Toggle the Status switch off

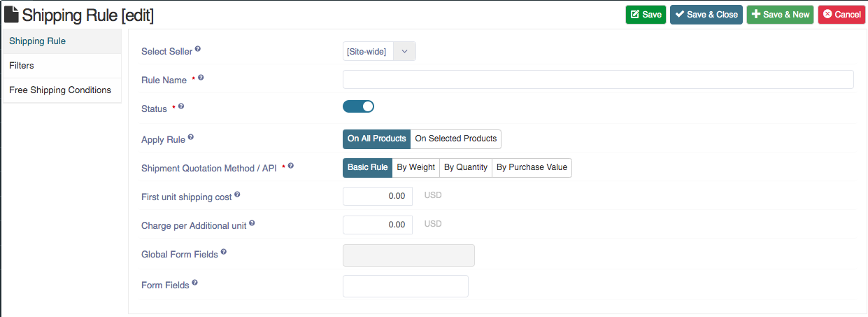(x=358, y=106)
